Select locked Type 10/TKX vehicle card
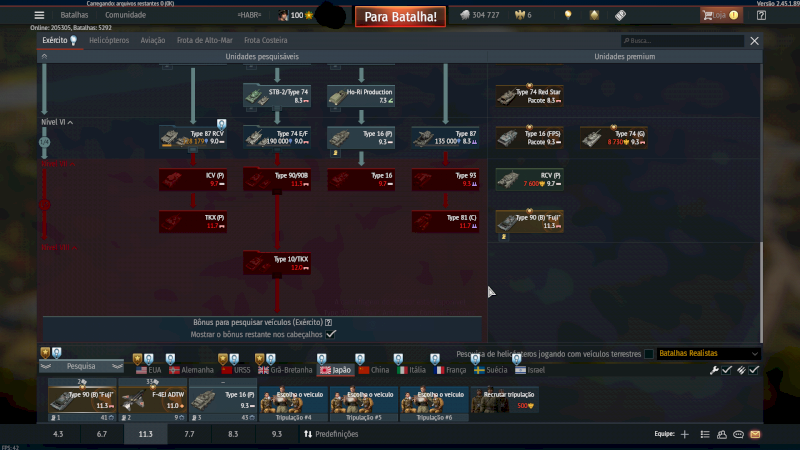800x450 pixels. [x=277, y=263]
